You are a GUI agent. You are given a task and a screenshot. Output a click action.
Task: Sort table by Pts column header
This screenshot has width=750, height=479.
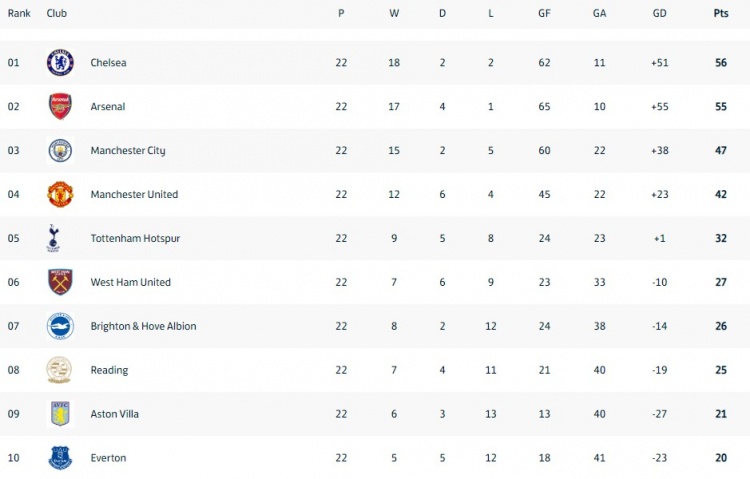click(721, 13)
